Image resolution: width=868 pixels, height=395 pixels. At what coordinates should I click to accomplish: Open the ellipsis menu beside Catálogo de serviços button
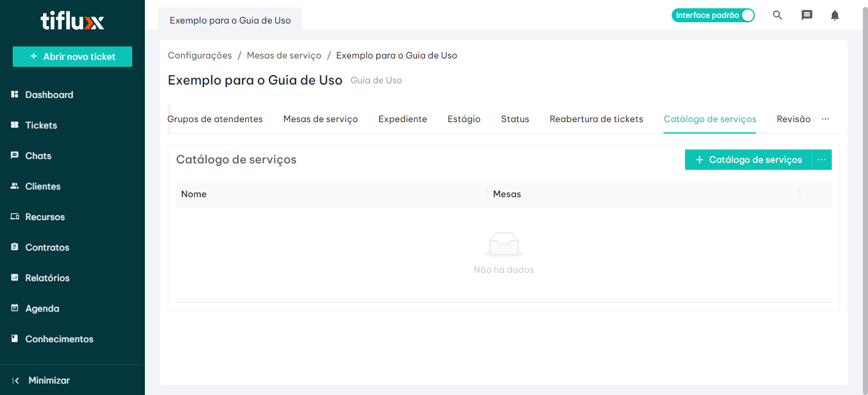coord(822,160)
